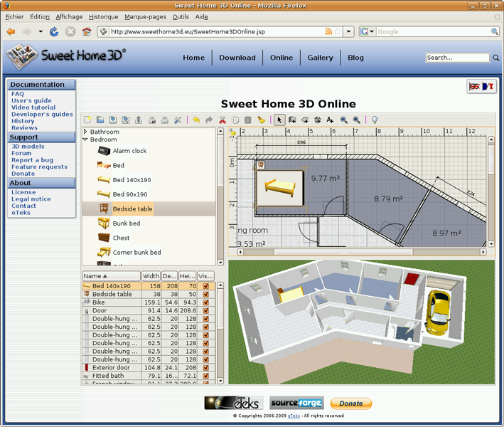Open the browser history dropdown arrow
Screen dimensions: 504x427
41,31
